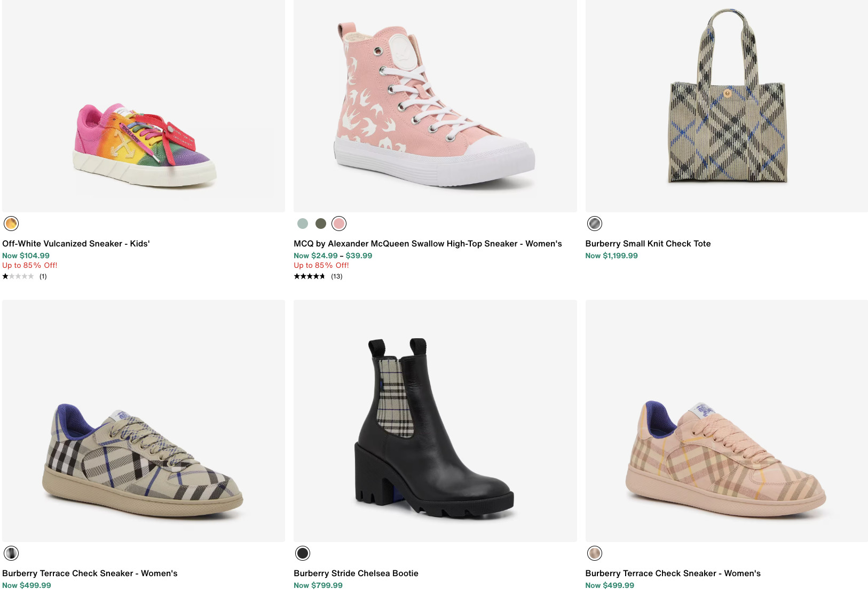Select the black swatch under Chelsea Bootie
Viewport: 868px width, 605px height.
303,553
